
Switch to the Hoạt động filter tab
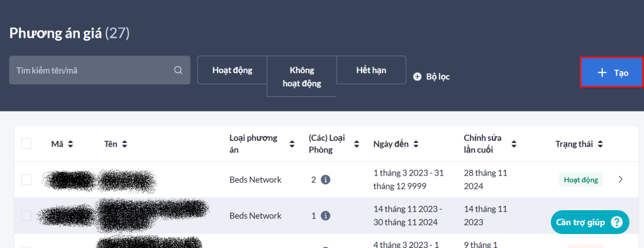tap(233, 70)
